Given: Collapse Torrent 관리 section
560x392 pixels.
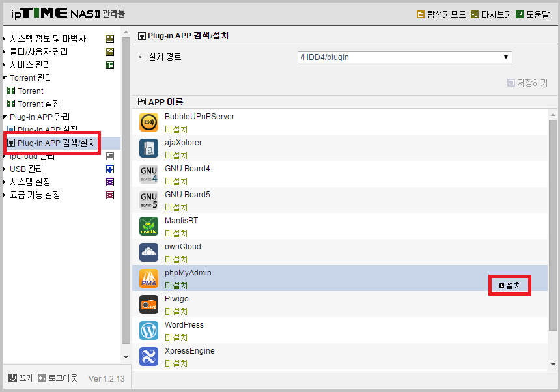Looking at the screenshot, I should coord(31,78).
